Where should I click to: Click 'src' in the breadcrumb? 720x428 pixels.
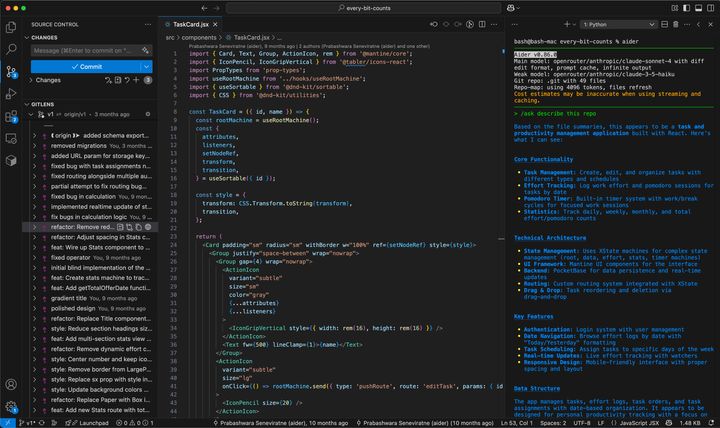click(170, 38)
